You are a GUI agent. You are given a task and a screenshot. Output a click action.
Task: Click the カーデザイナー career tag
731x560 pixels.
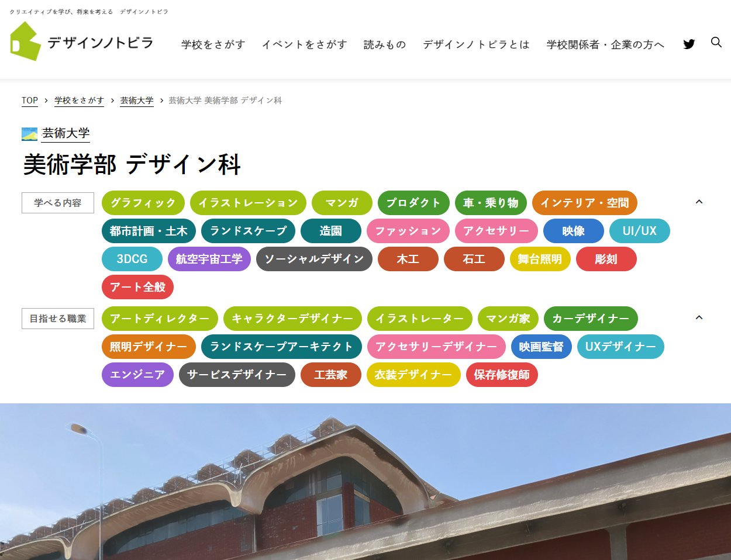[x=591, y=319]
